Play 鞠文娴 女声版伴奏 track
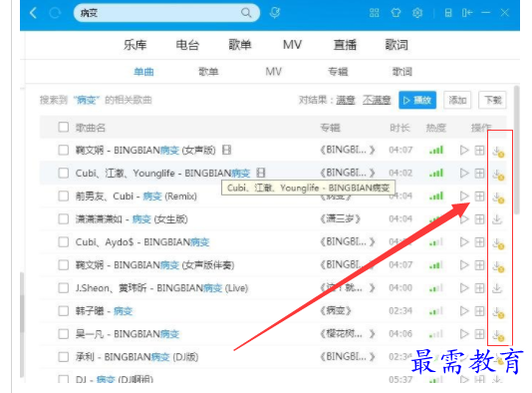Image resolution: width=532 pixels, height=393 pixels. coord(464,265)
